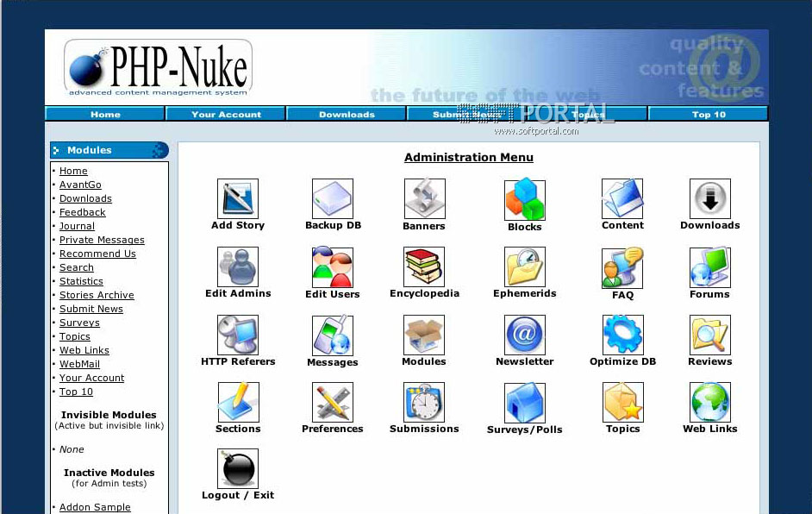Click the Sections pencil icon
Screen dimensions: 812x514
coord(238,402)
